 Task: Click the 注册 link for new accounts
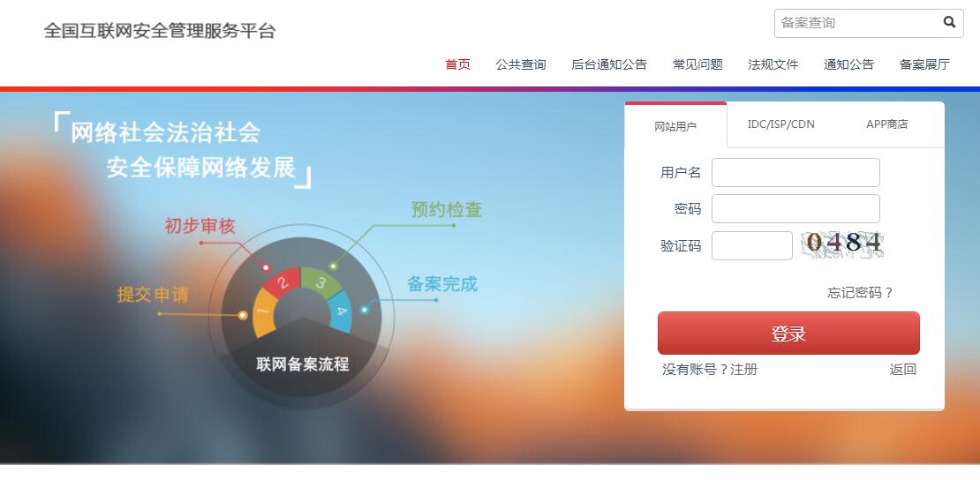click(743, 370)
